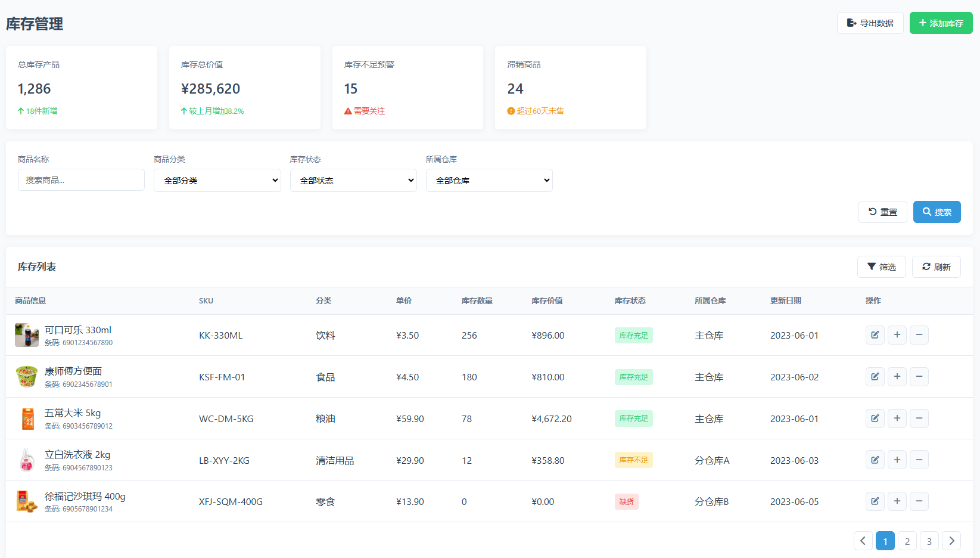Decrease stock of 可口可乐 330ml
Image resolution: width=980 pixels, height=558 pixels.
tap(919, 335)
